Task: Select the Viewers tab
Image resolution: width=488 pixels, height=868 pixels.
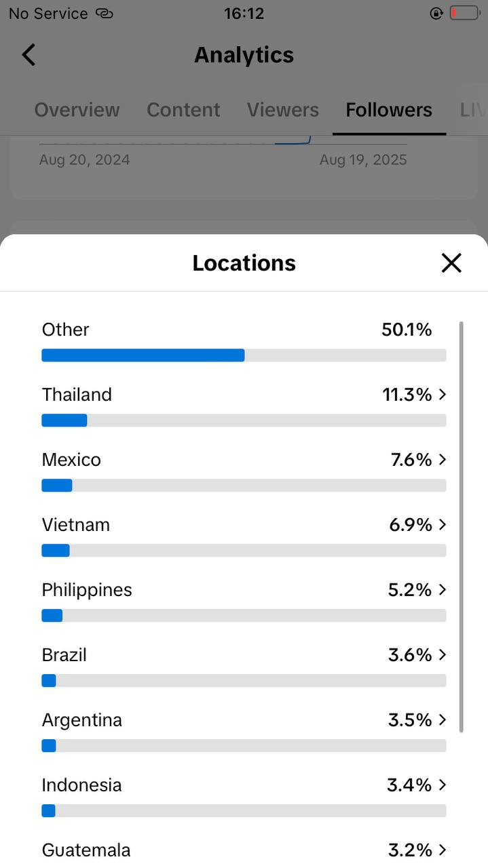Action: coord(282,110)
